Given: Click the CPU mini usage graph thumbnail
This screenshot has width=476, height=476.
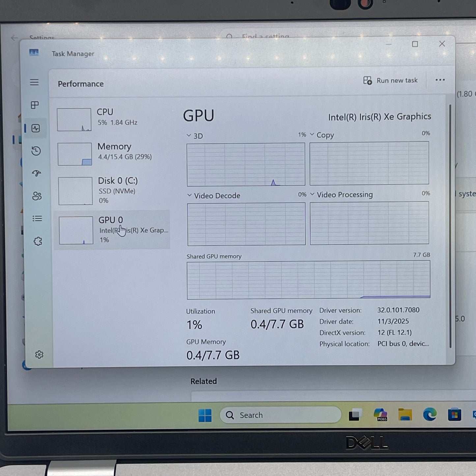Looking at the screenshot, I should click(74, 120).
